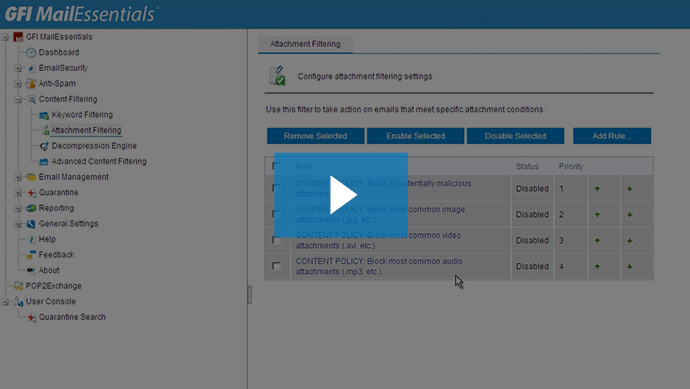Click the Quarantine icon
Screen dimensions: 690x389
pos(31,193)
